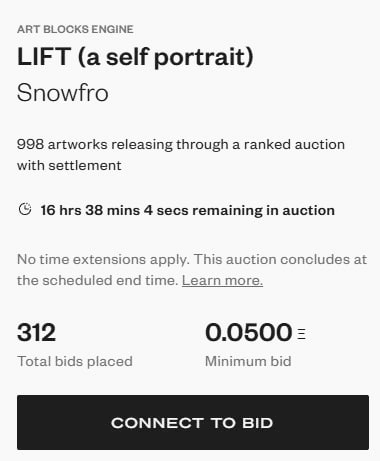Click the No time extensions apply sentence
This screenshot has height=461, width=380.
(x=103, y=260)
